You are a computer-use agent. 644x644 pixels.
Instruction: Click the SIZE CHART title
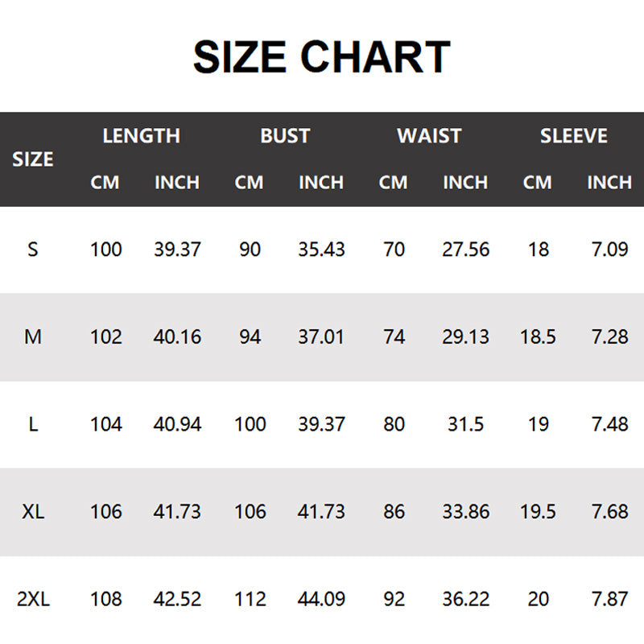click(x=321, y=58)
